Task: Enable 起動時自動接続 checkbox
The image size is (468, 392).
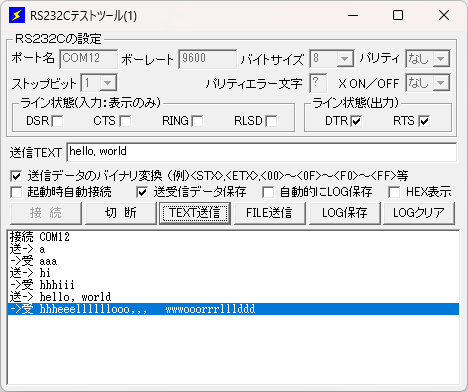Action: pyautogui.click(x=16, y=192)
